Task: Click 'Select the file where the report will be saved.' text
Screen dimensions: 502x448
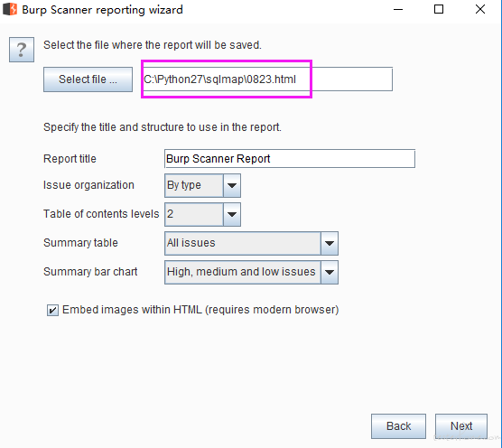Action: point(153,45)
